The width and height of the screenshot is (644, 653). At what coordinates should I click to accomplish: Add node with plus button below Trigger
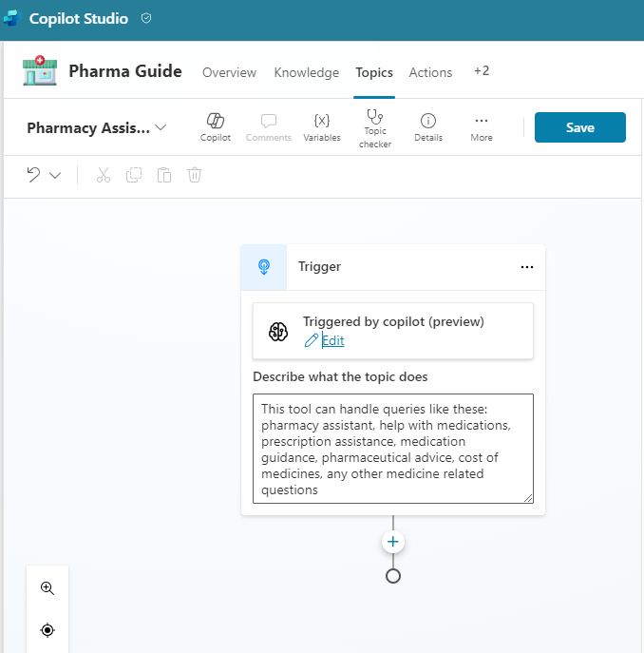tap(393, 542)
